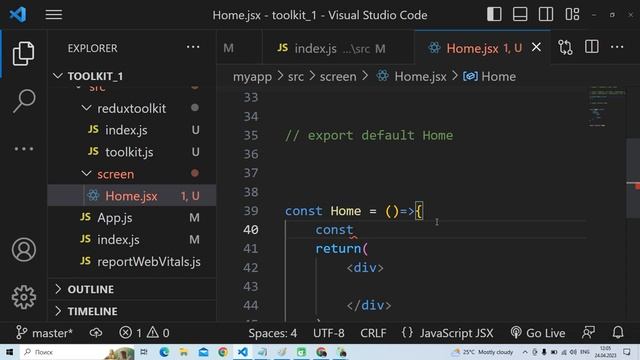Toggle the primary side bar layout icon

click(x=494, y=14)
